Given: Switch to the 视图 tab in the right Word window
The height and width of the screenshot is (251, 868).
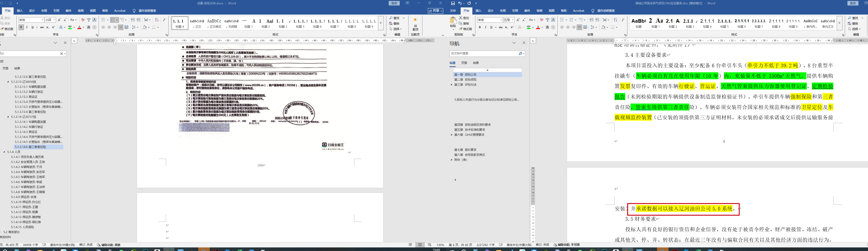Looking at the screenshot, I should 552,11.
